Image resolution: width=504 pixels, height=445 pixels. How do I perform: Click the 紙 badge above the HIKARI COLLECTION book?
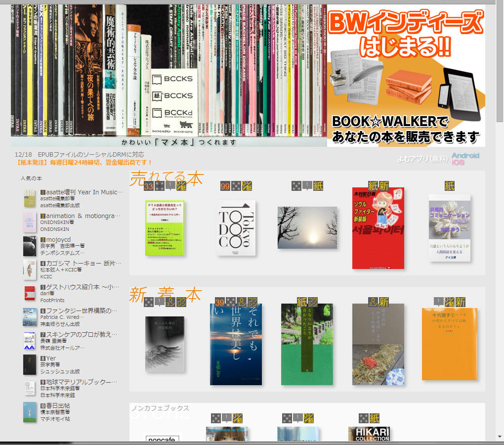tap(375, 418)
